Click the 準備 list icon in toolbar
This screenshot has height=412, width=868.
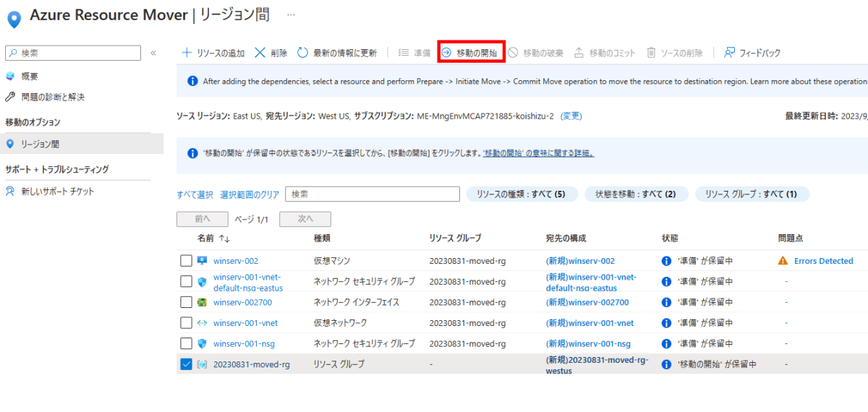(x=404, y=53)
